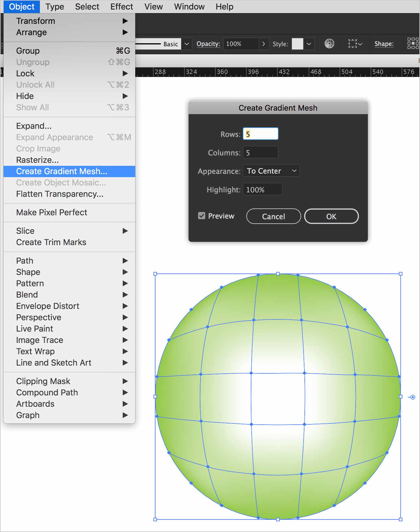Open the Lock submenu
The image size is (420, 532).
click(69, 73)
